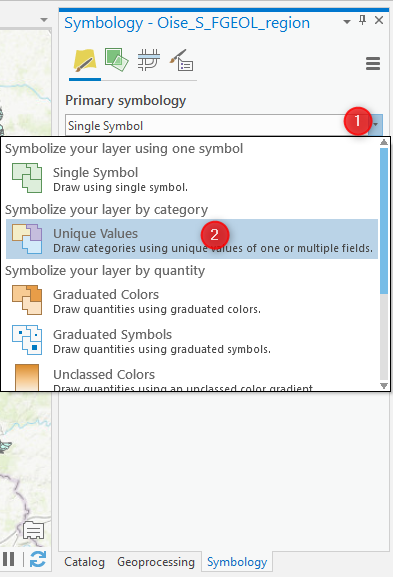Open the Symbology hamburger menu
393x577 pixels.
pos(373,64)
